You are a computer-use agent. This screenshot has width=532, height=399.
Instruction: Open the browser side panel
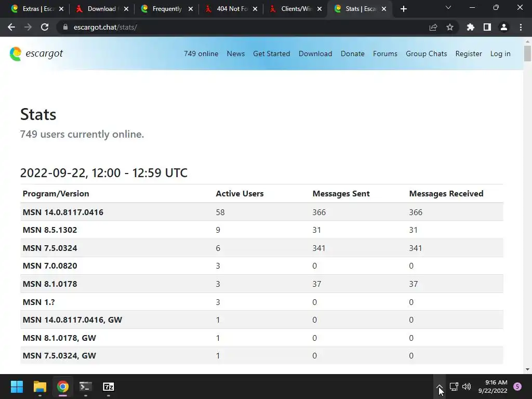pos(487,27)
